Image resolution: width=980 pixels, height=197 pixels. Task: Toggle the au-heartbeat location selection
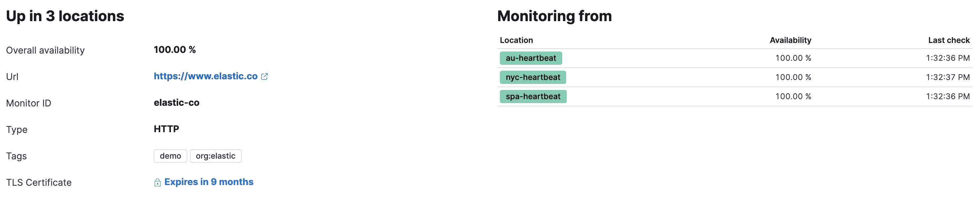click(531, 58)
